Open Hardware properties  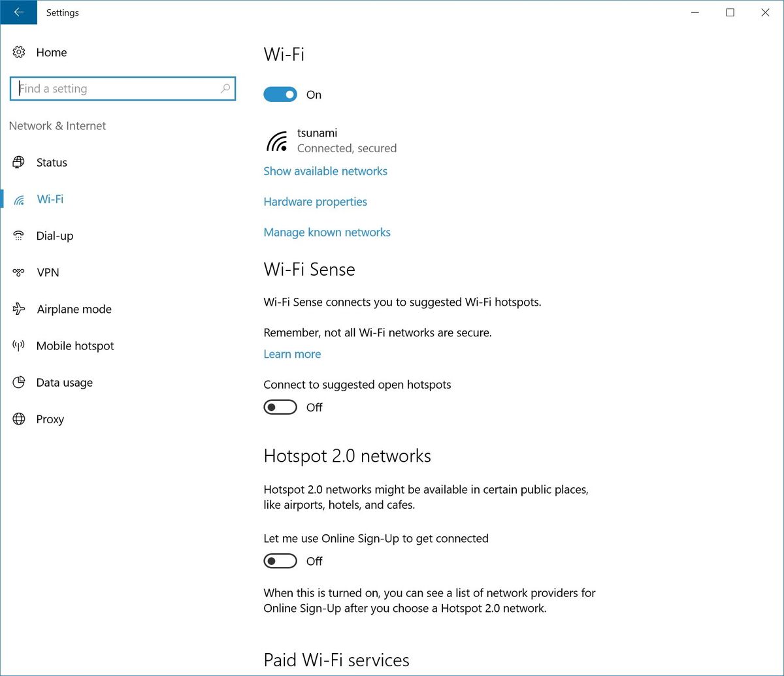pyautogui.click(x=315, y=201)
